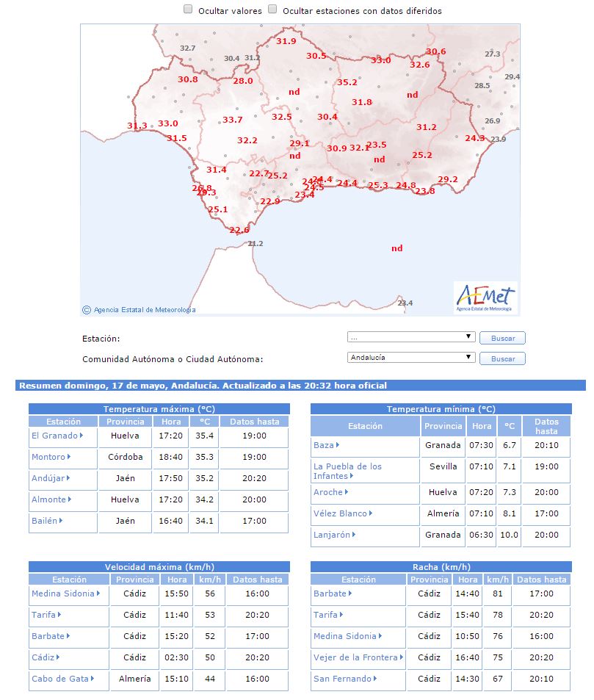Click the Buscar button next to Estación

click(502, 338)
